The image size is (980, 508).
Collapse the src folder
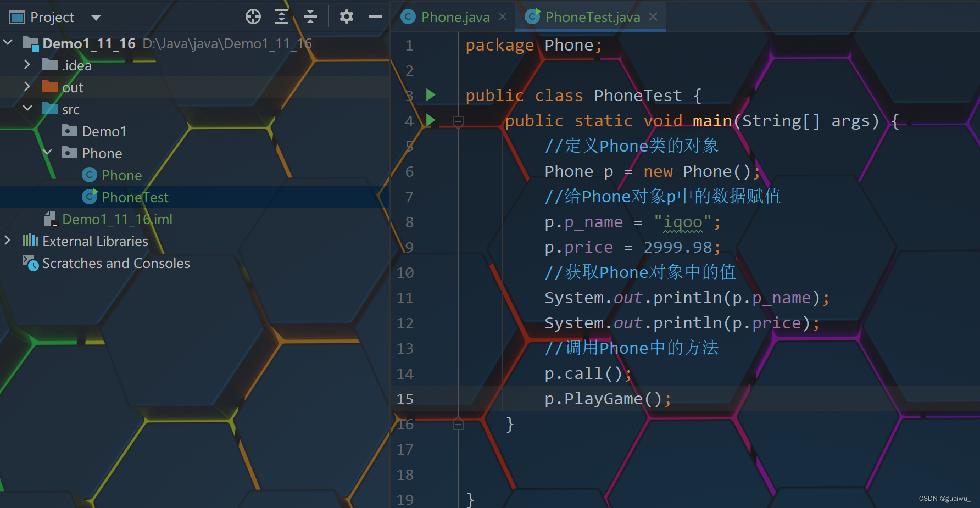[27, 109]
